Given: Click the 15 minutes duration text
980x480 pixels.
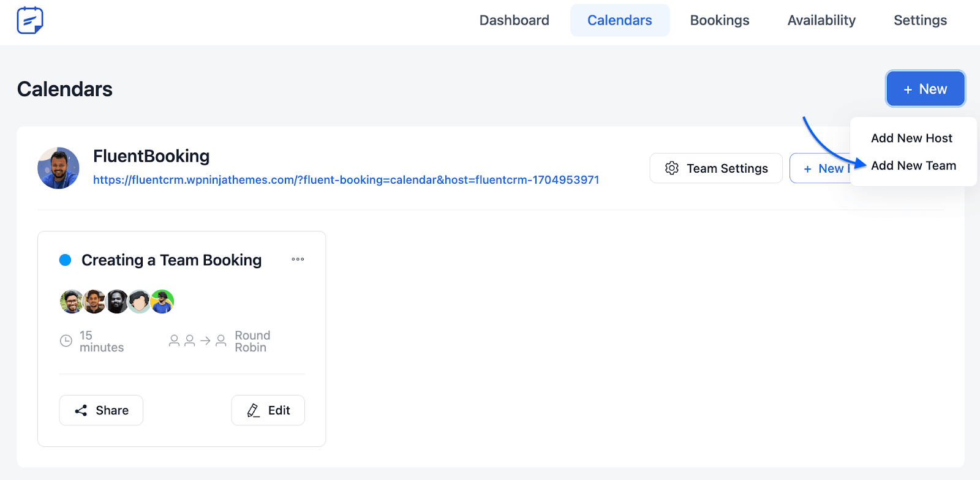Looking at the screenshot, I should (102, 342).
